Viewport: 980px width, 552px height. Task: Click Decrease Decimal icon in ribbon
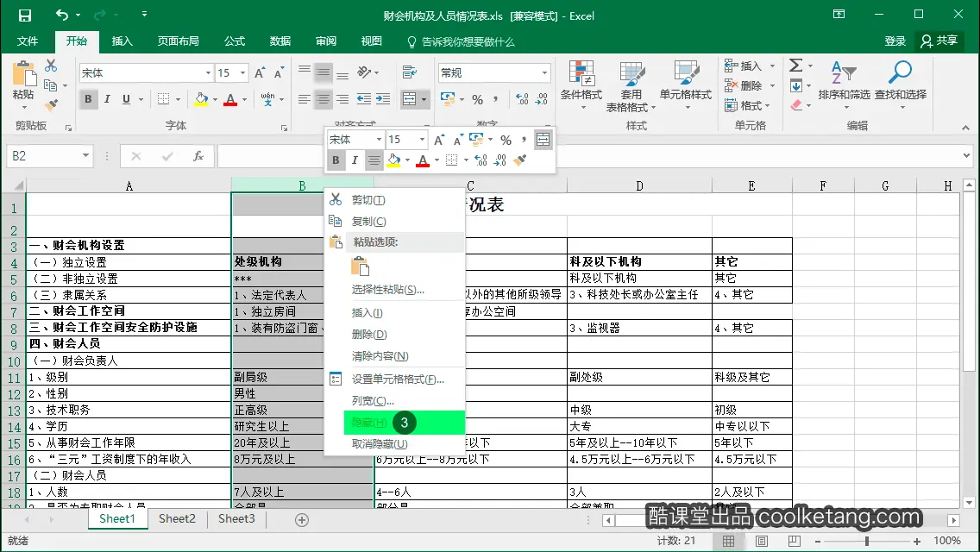click(541, 99)
